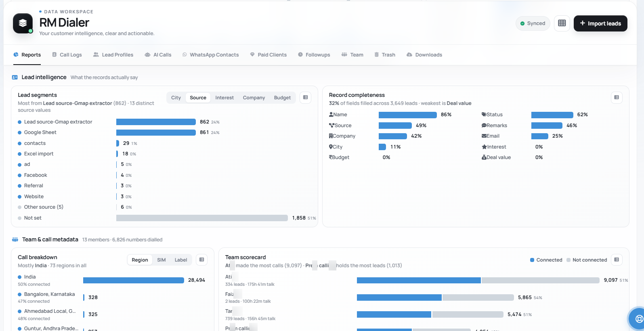644x331 pixels.
Task: Go to the Team tab
Action: 352,55
